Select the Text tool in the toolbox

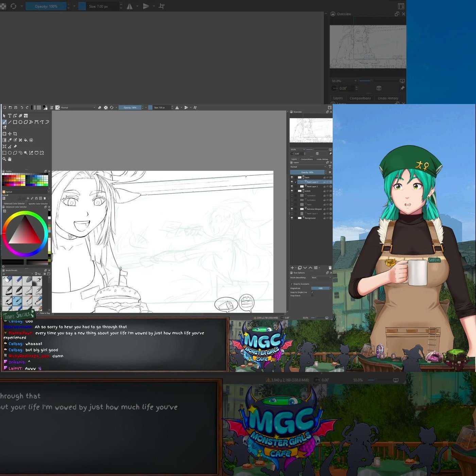click(x=10, y=116)
